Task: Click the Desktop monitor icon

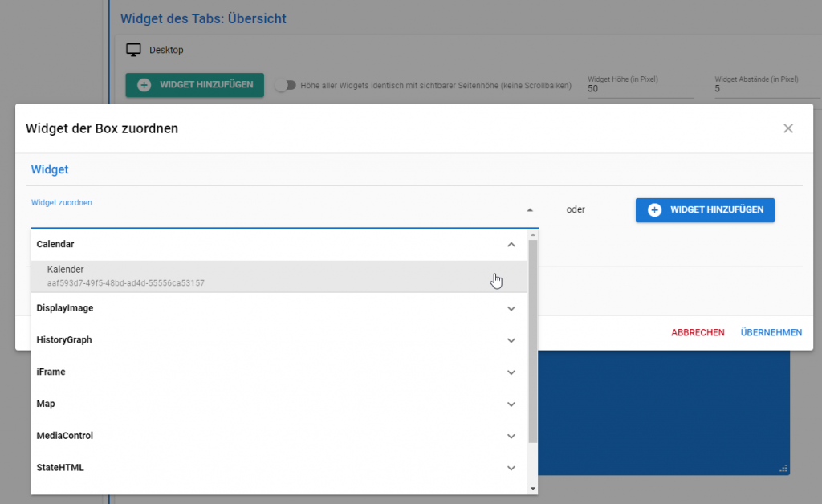Action: tap(133, 50)
